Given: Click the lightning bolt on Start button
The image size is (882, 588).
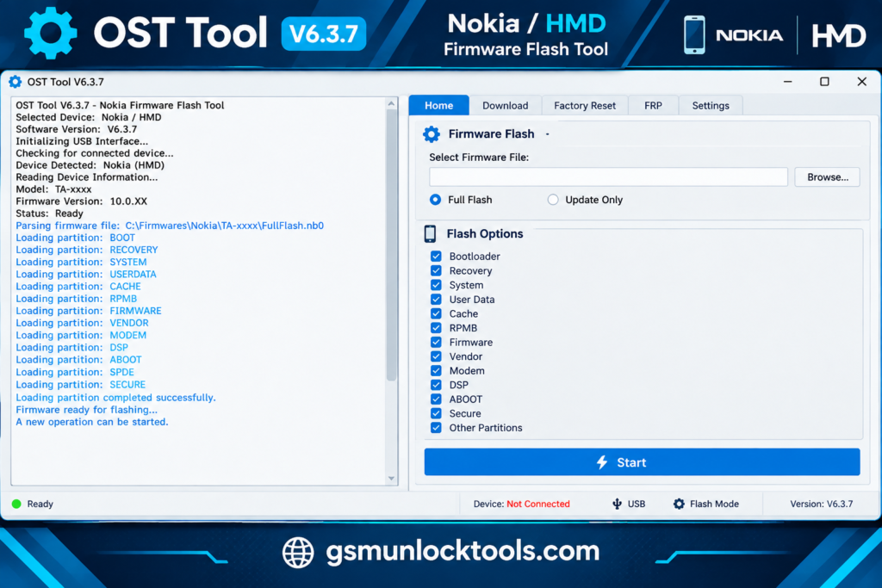Looking at the screenshot, I should [602, 462].
